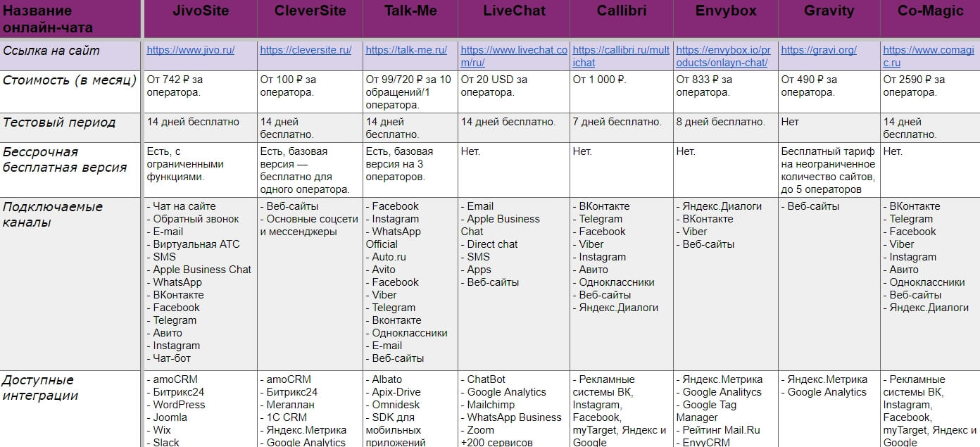Click the Callibri column header
The width and height of the screenshot is (980, 447).
tap(621, 19)
